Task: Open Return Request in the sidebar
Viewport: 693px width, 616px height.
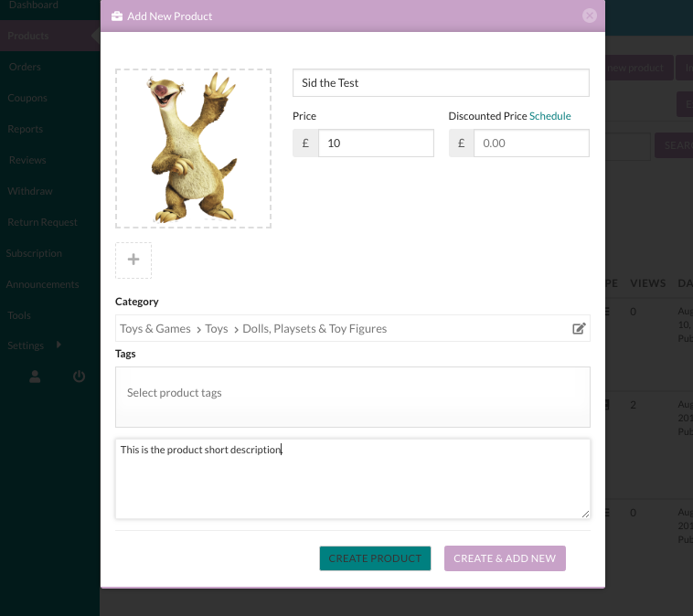Action: [42, 222]
